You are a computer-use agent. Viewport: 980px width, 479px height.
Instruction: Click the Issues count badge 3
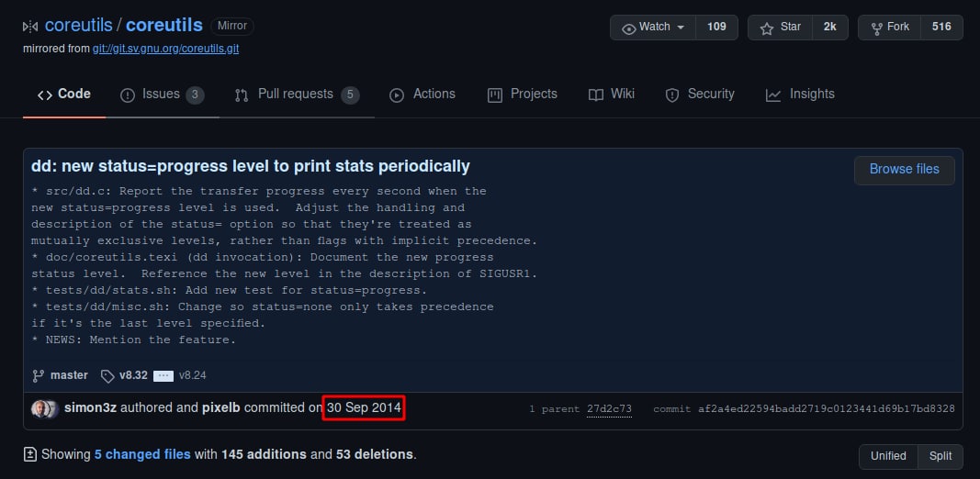[195, 95]
